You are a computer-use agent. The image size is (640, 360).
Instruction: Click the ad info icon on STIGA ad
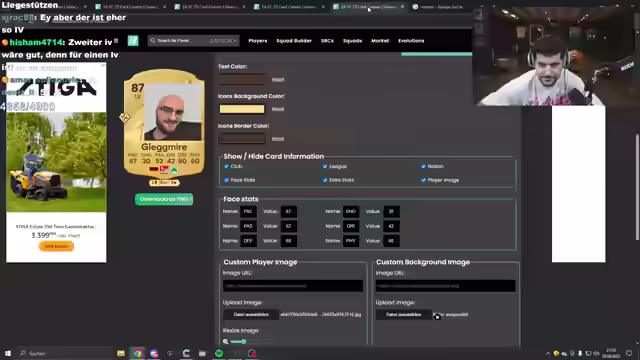(103, 65)
